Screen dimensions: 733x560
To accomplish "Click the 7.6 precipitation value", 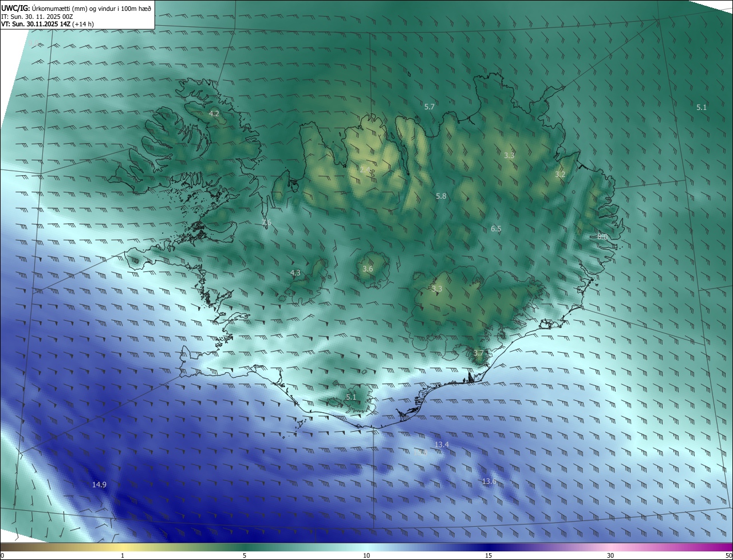I will [266, 222].
